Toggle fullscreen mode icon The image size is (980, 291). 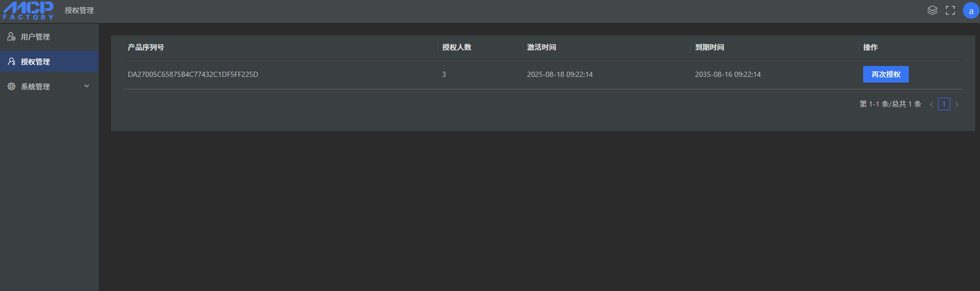(950, 10)
